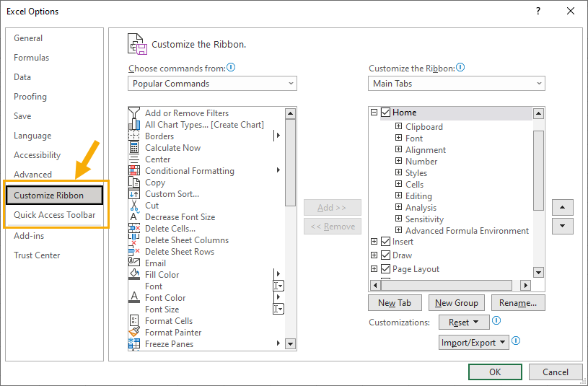Click the Cancel button
Viewport: 588px width, 386px height.
(x=556, y=372)
